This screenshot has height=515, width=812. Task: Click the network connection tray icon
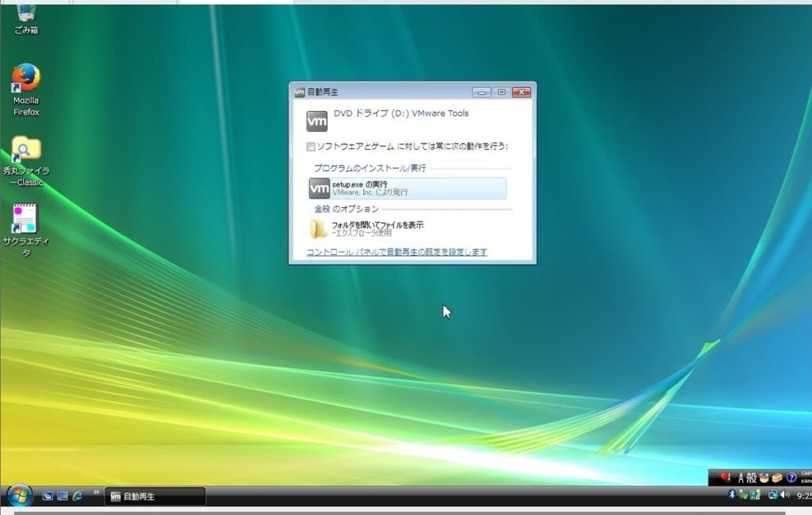click(772, 495)
